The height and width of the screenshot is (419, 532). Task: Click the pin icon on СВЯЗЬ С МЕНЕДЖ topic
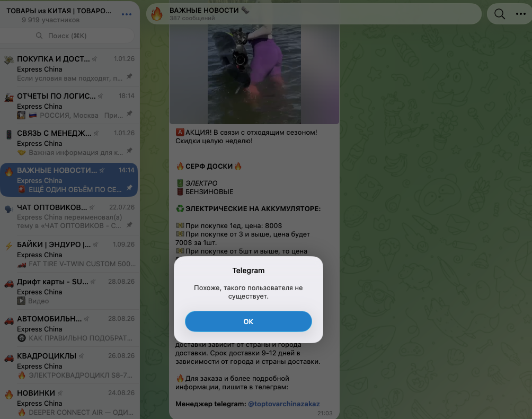[x=129, y=151]
